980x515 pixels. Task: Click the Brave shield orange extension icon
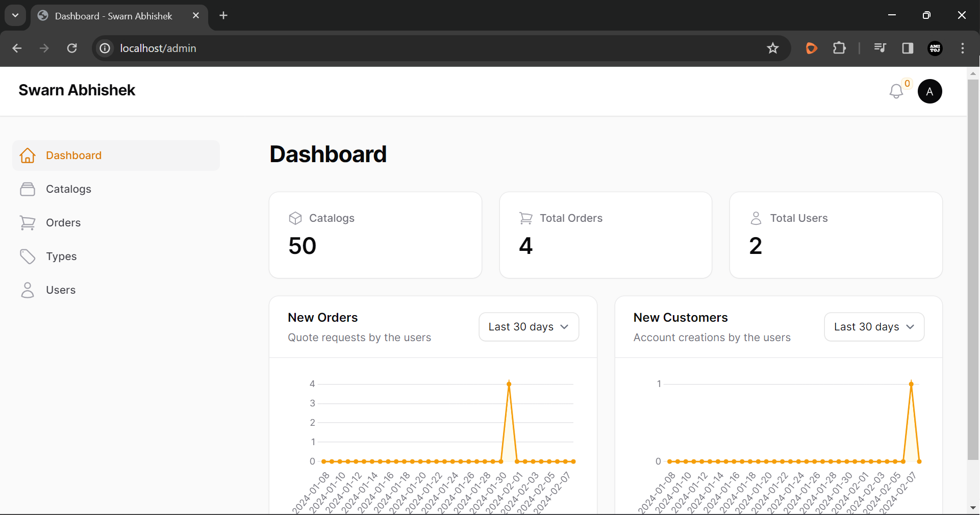(x=811, y=48)
